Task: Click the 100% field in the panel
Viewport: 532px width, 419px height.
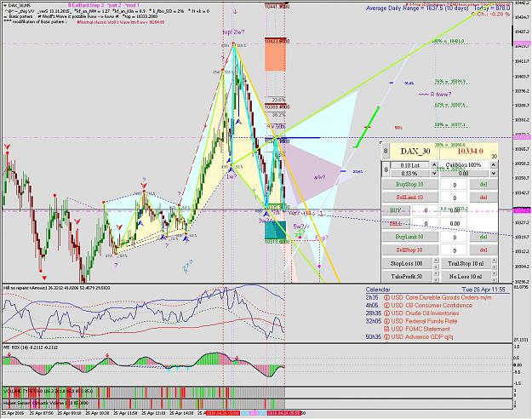Action: click(464, 164)
